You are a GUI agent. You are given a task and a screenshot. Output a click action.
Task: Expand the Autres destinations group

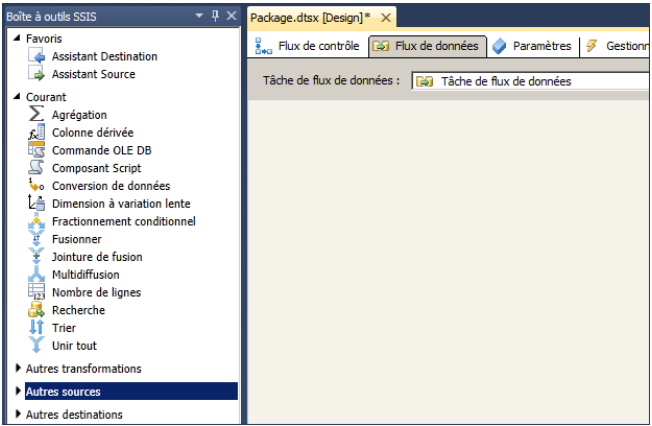(17, 415)
